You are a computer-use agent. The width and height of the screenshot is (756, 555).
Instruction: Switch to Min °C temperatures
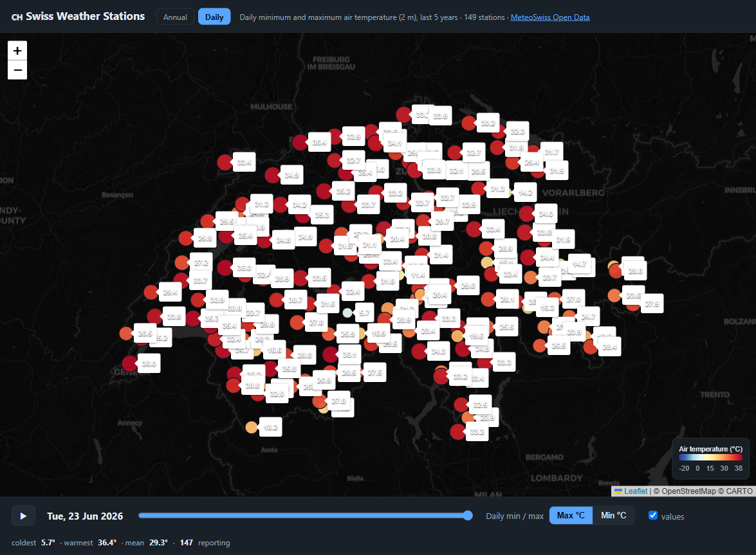[613, 516]
